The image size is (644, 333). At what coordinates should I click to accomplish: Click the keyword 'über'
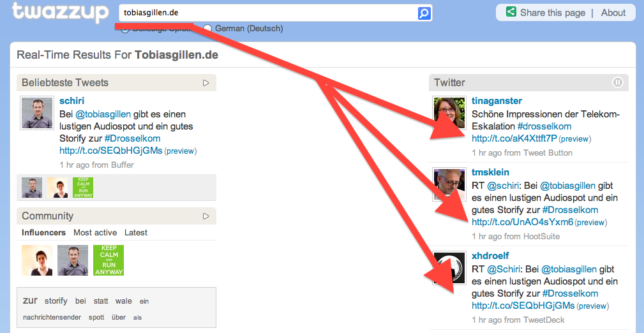click(118, 318)
